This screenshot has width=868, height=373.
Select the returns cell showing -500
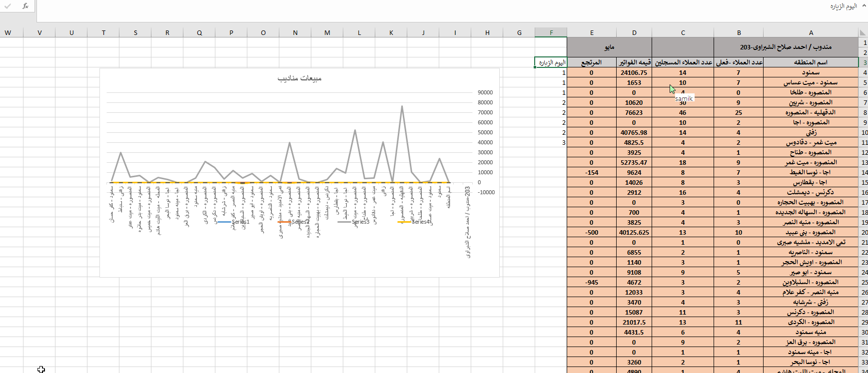click(592, 232)
